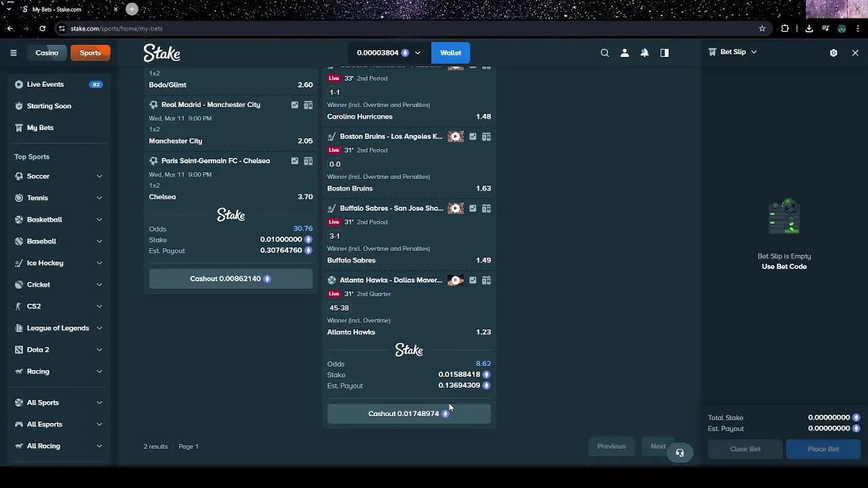Image resolution: width=868 pixels, height=488 pixels.
Task: Toggle the bet slip sidebar panel icon
Action: point(665,53)
